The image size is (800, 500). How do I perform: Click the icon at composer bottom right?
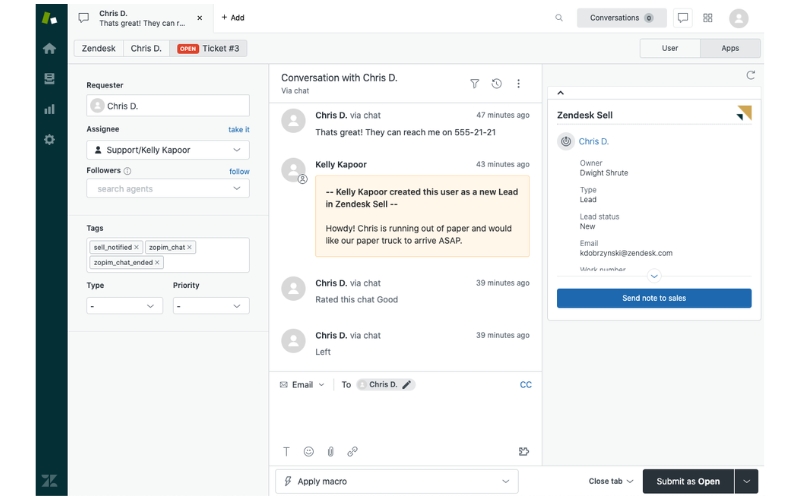click(x=524, y=452)
